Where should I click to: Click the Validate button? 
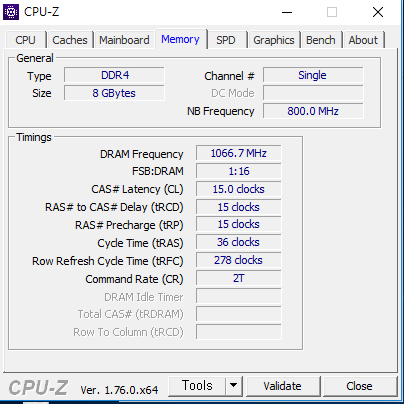(x=282, y=386)
